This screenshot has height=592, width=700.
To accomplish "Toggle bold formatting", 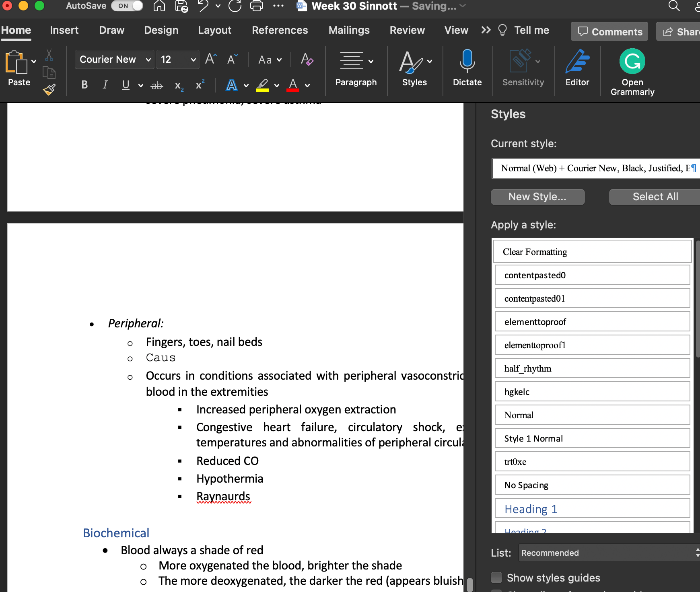I will pyautogui.click(x=84, y=85).
